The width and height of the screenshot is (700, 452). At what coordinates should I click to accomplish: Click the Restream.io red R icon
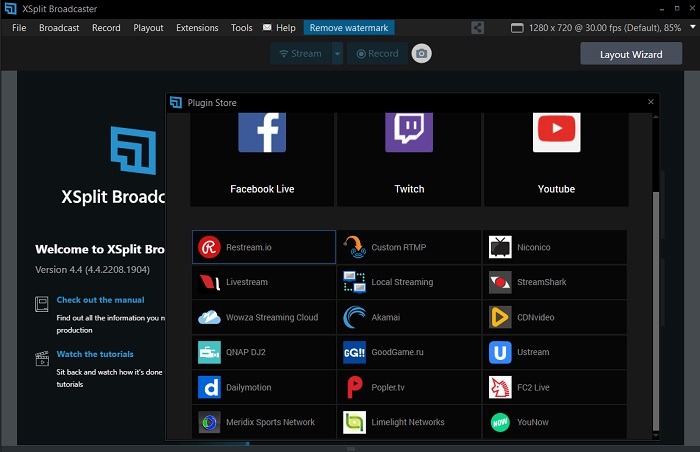click(209, 247)
